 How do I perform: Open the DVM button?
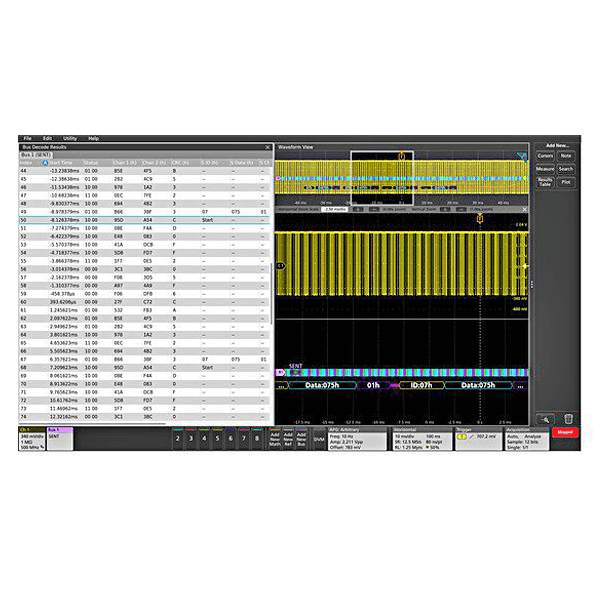[x=319, y=438]
